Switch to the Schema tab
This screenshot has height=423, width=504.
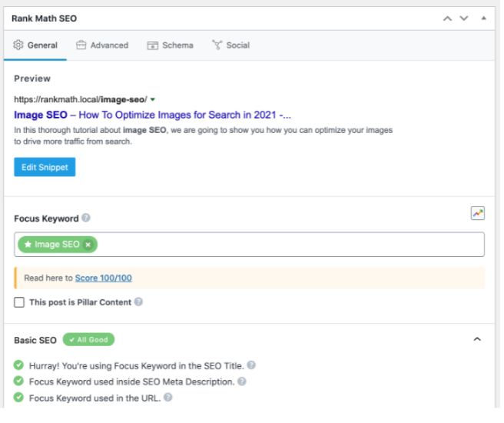click(x=170, y=45)
